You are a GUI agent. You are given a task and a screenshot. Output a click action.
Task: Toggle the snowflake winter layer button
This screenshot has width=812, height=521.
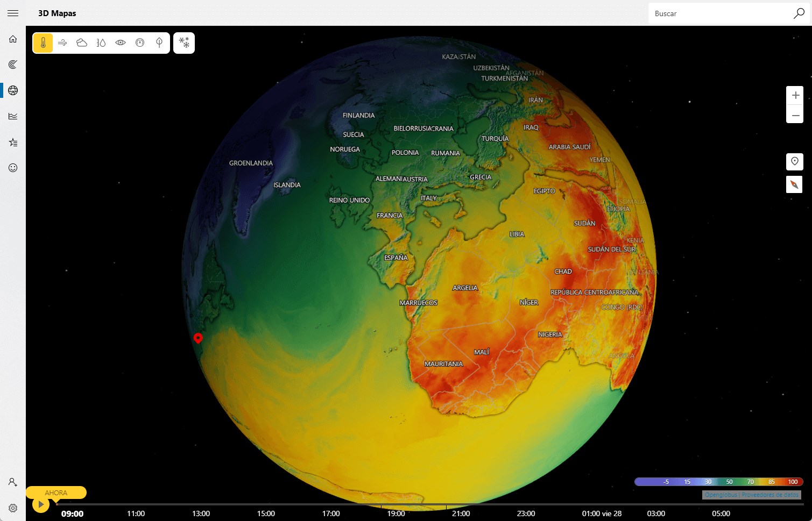[x=184, y=43]
